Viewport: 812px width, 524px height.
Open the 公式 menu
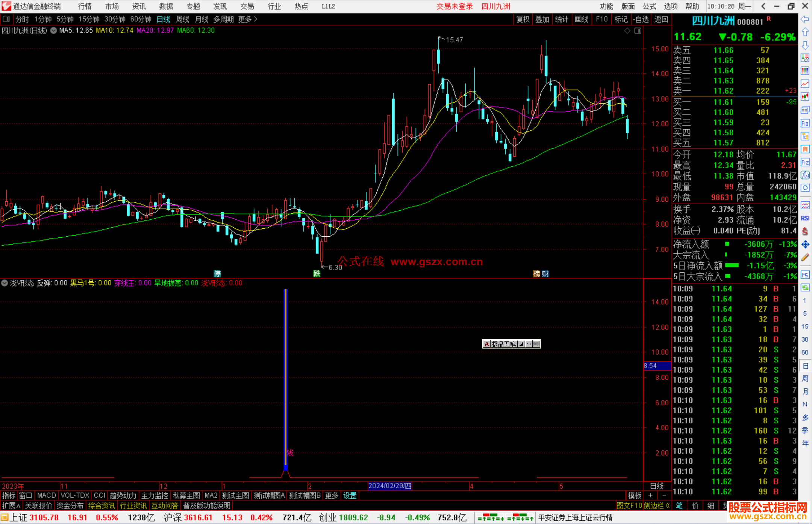[x=649, y=6]
